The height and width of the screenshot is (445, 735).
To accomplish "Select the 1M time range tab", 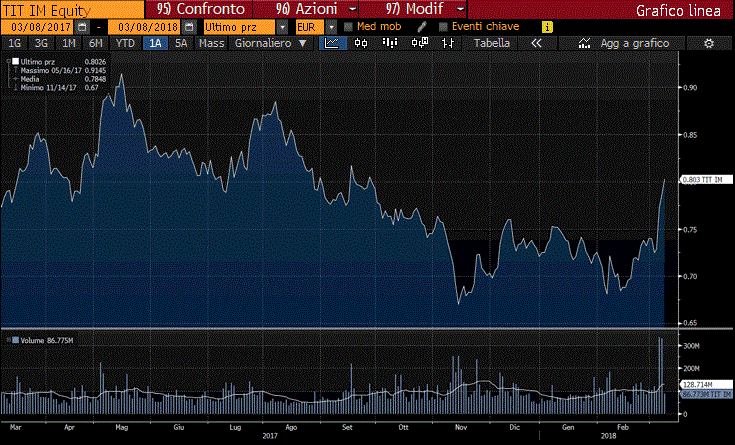I will point(68,43).
